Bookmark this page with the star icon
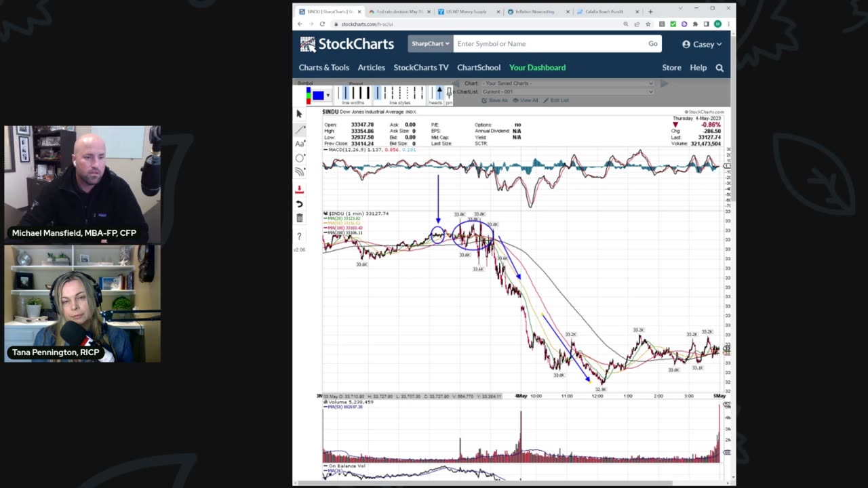 tap(648, 24)
